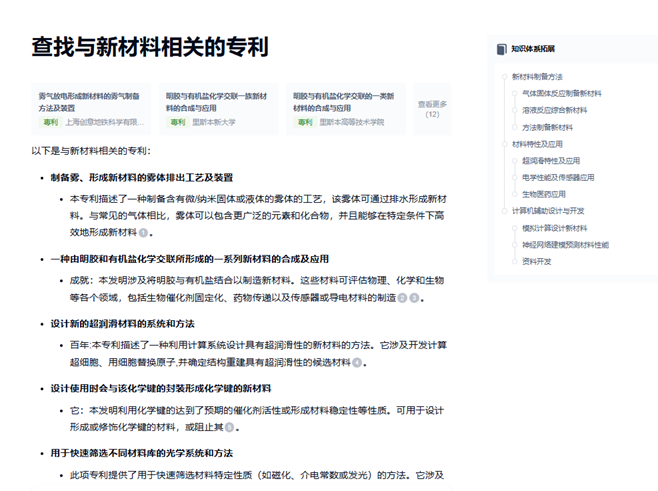Collapse the 计算机辅助设计与开发 tree node
The image size is (658, 491).
(x=505, y=211)
